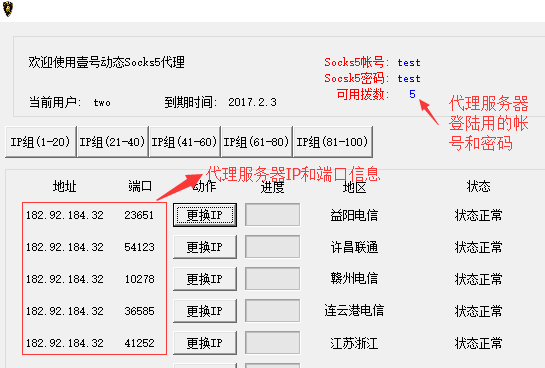Select port value 41252

click(x=139, y=343)
